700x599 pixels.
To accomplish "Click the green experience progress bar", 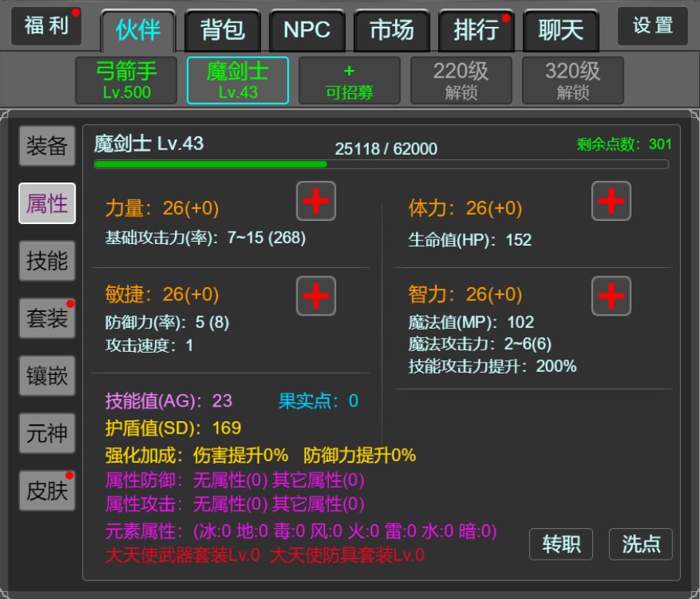I will [382, 164].
